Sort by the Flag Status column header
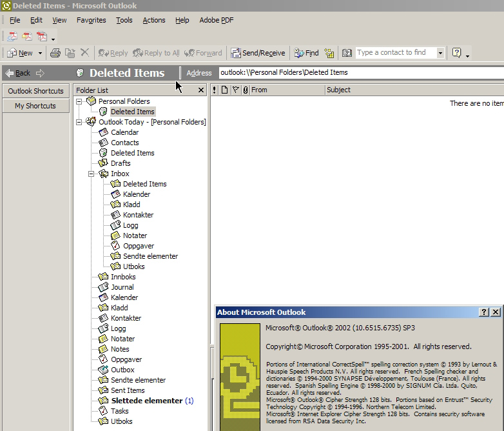Screen dimensions: 504x431 pyautogui.click(x=235, y=90)
